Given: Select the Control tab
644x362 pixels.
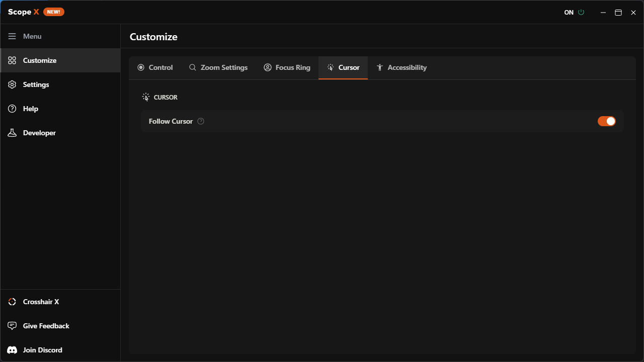Looking at the screenshot, I should point(155,67).
